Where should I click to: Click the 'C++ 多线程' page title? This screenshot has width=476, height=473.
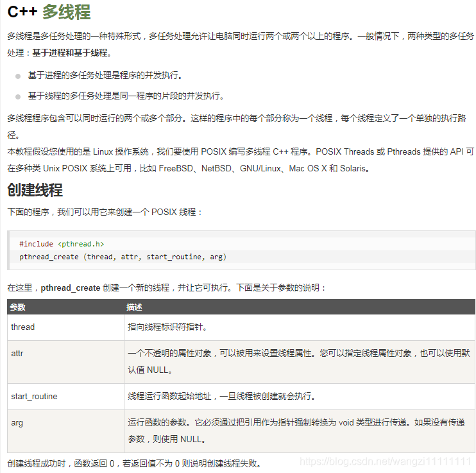(49, 12)
